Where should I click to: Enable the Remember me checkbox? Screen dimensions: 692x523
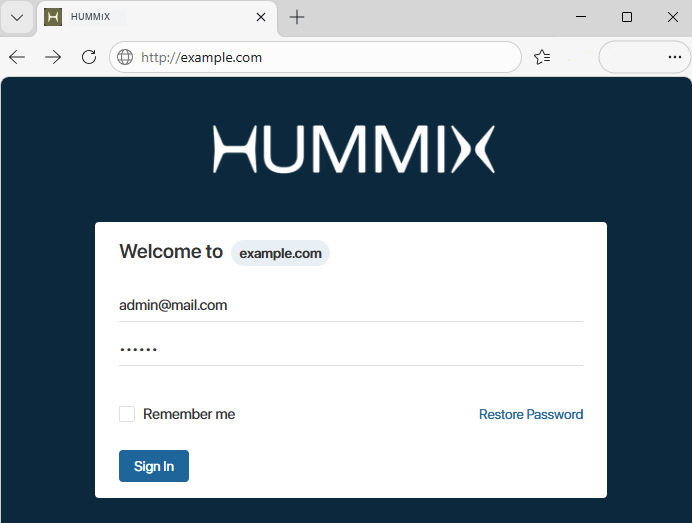click(127, 414)
